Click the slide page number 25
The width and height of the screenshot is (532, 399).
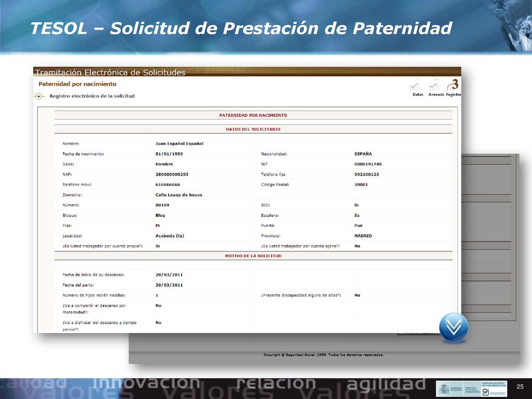coord(520,387)
